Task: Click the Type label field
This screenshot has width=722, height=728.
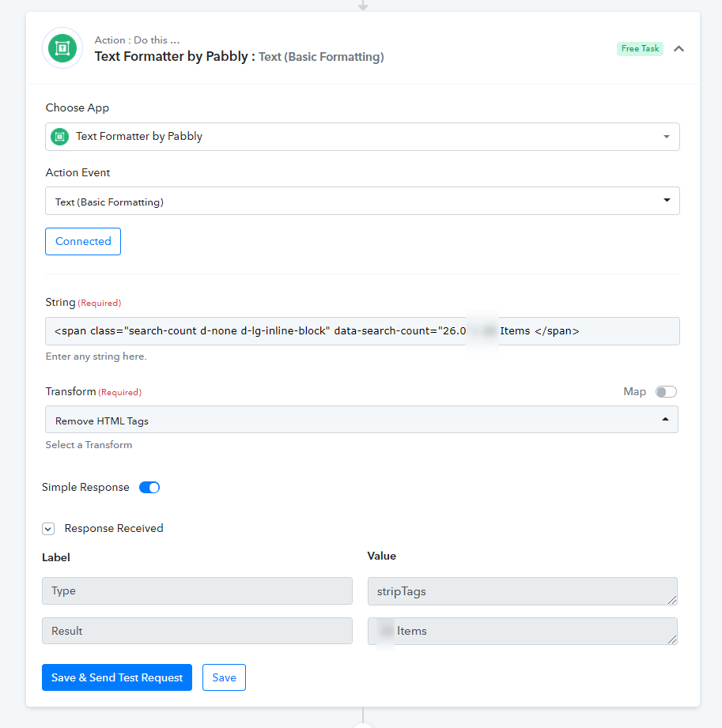Action: tap(197, 591)
